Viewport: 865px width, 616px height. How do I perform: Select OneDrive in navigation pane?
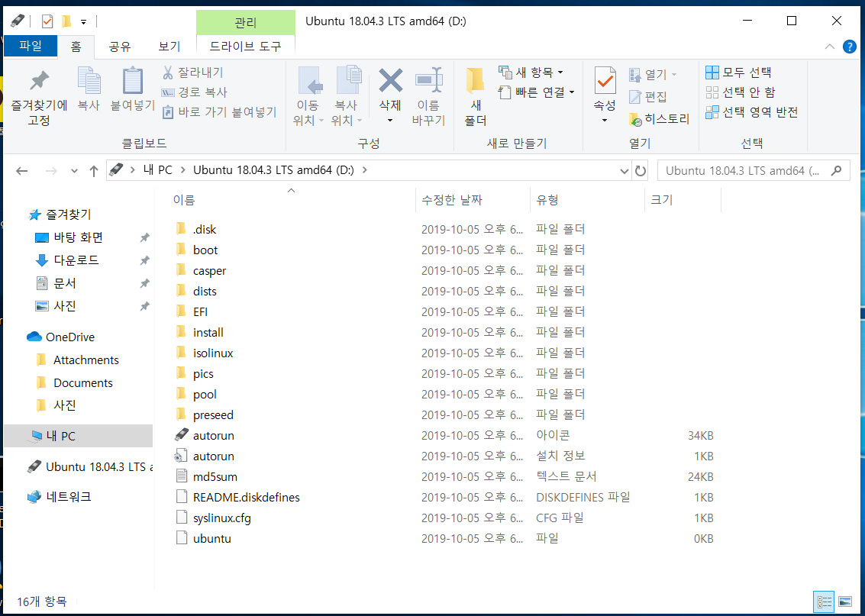[70, 337]
